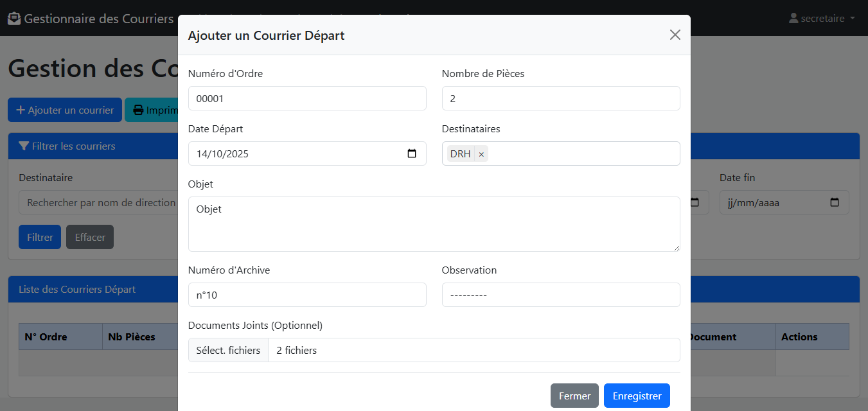Click the Actions column header

point(812,337)
